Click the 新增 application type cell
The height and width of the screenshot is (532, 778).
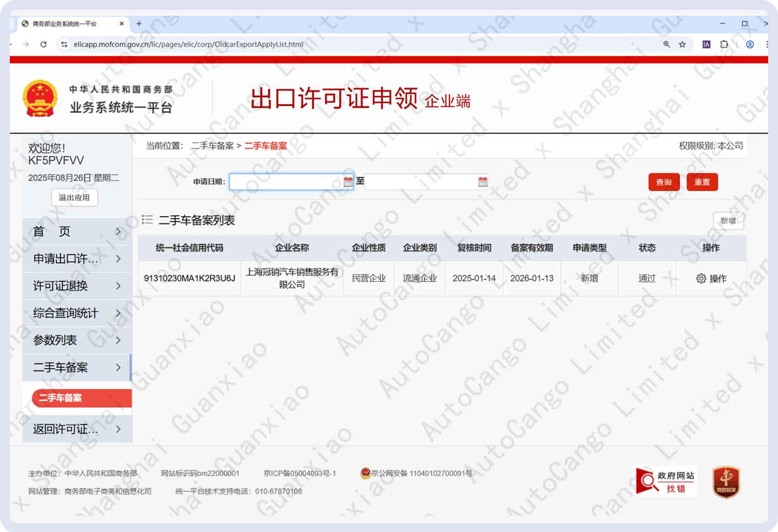point(589,279)
